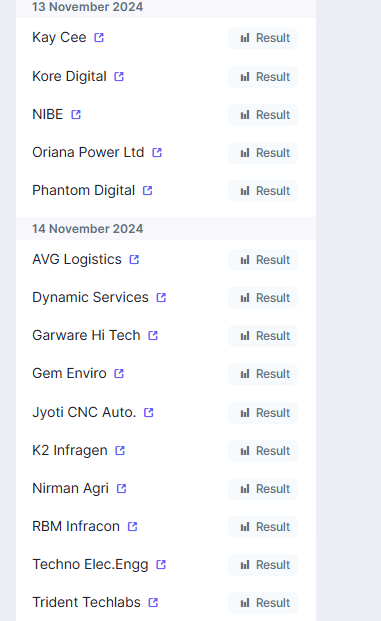The width and height of the screenshot is (381, 621).
Task: View Result for Kore Digital
Action: pos(263,77)
